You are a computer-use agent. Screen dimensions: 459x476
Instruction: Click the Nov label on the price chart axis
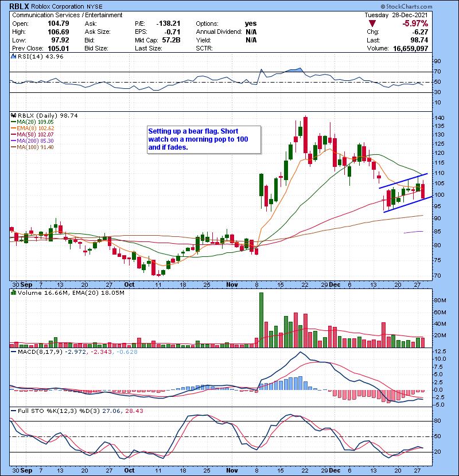click(232, 284)
